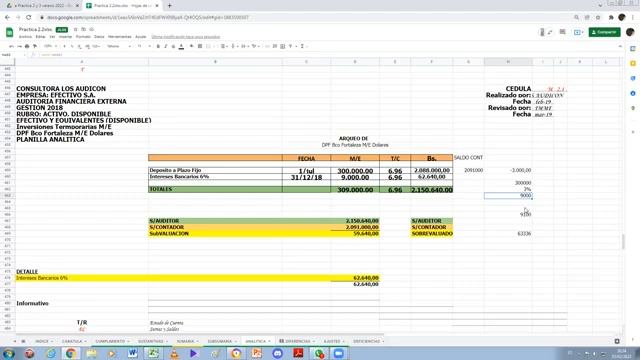Click the vertical scrollbar thumb
This screenshot has width=640, height=360.
coord(623,242)
